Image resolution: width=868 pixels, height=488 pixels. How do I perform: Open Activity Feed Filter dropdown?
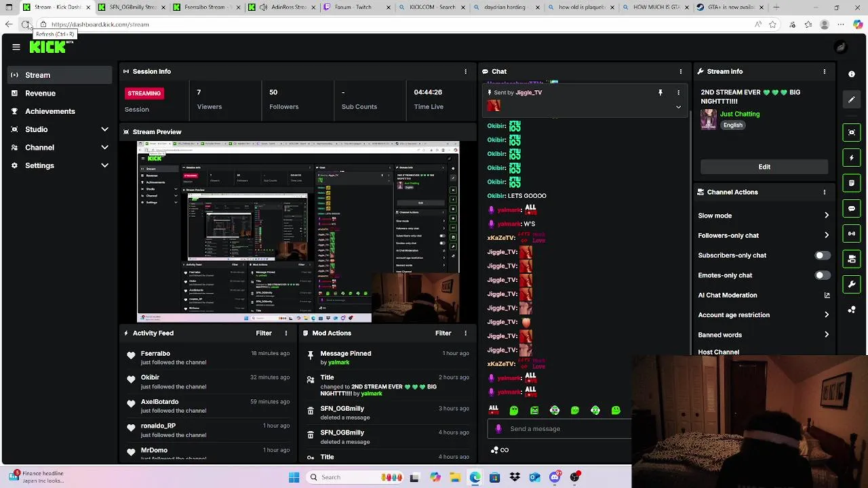click(264, 333)
